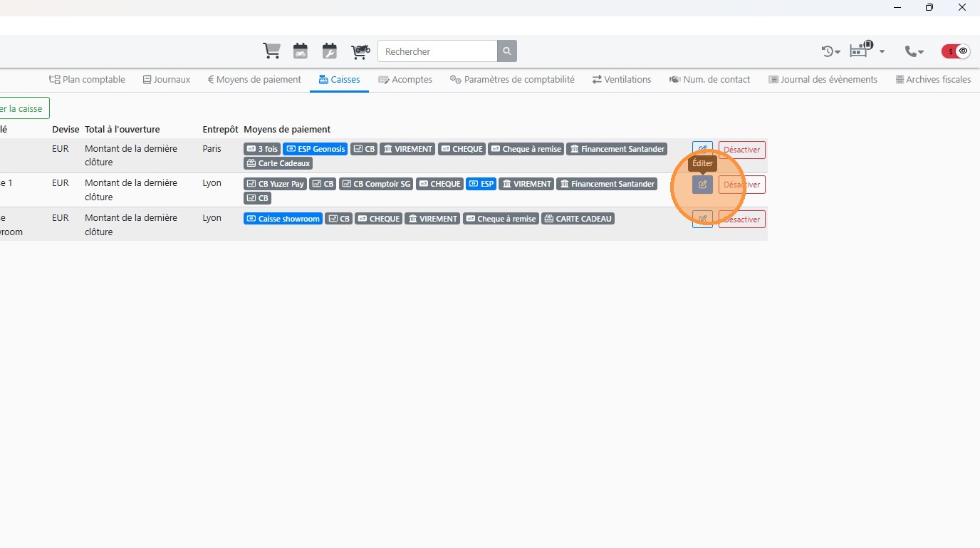
Task: Click Lyon cell in Caisse showroom row
Action: [212, 218]
